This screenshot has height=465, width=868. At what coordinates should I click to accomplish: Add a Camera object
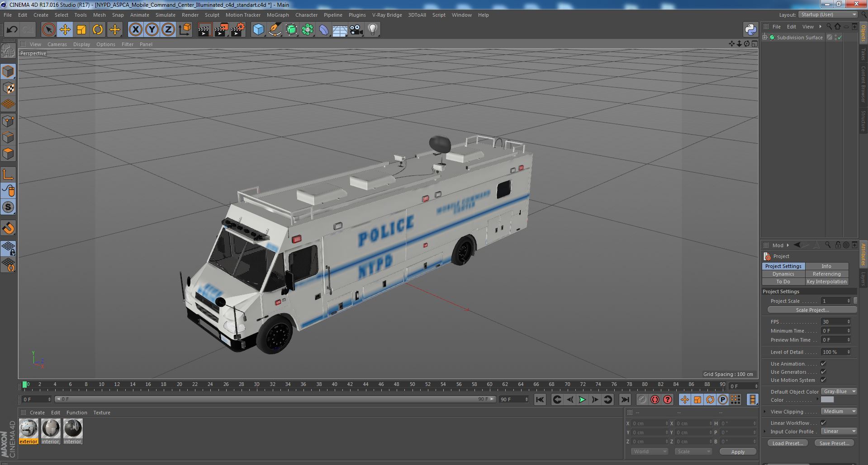tap(356, 30)
